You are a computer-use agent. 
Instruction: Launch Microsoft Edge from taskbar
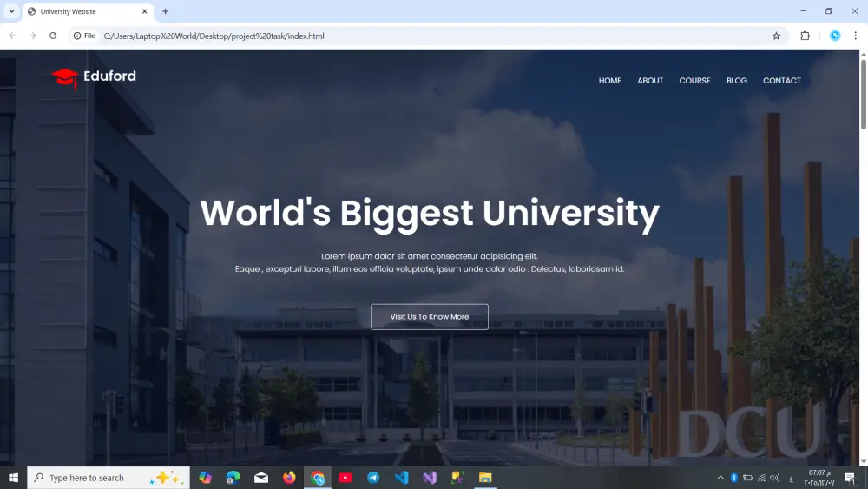[x=233, y=478]
